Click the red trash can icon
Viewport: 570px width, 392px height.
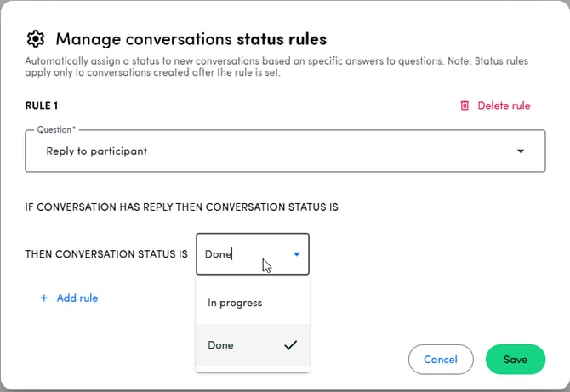tap(465, 105)
